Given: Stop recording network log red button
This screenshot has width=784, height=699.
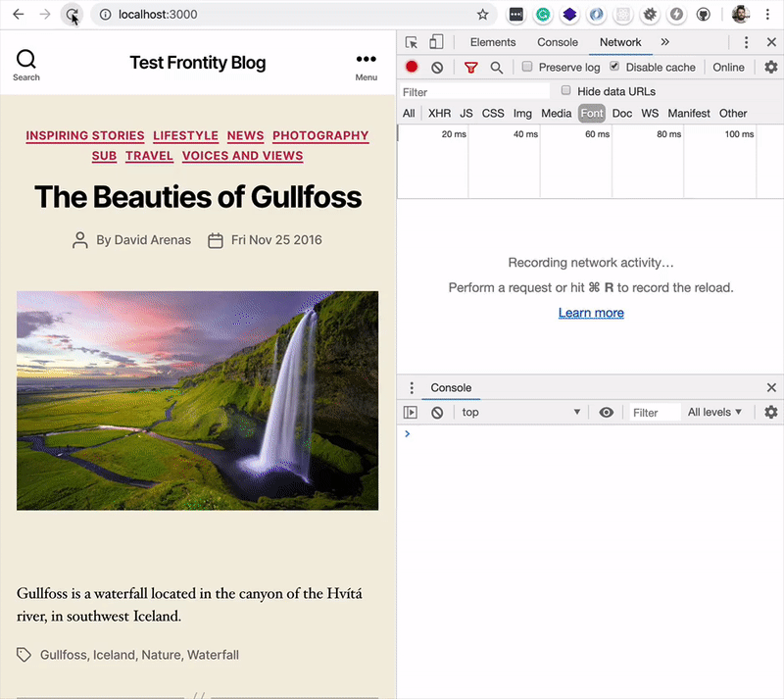Looking at the screenshot, I should click(x=412, y=68).
